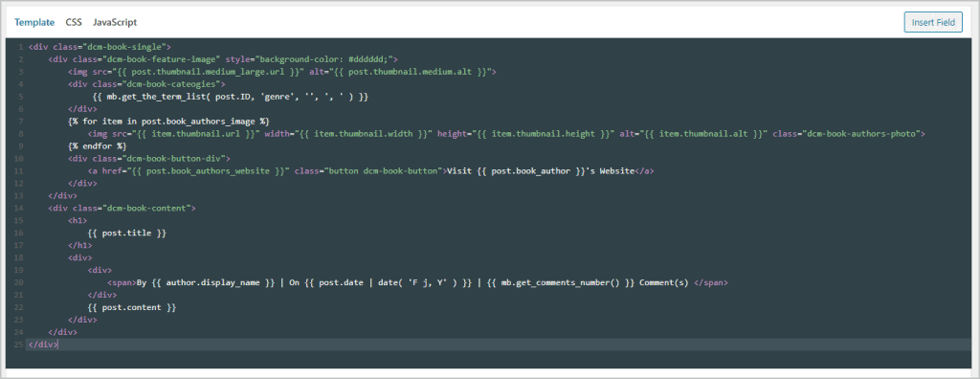The image size is (980, 379).
Task: Open the CSS tab
Action: (74, 22)
